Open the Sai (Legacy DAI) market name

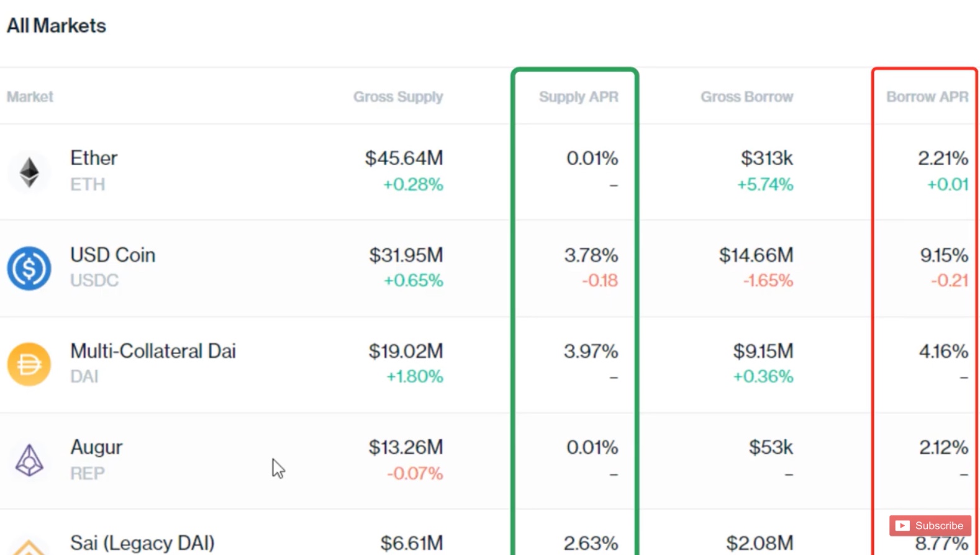[x=142, y=543]
